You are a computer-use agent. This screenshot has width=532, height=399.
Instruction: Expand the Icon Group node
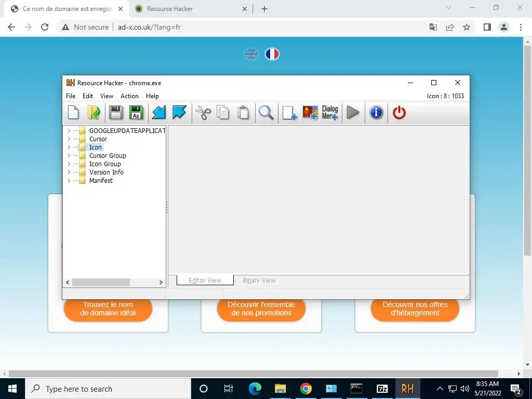coord(69,164)
